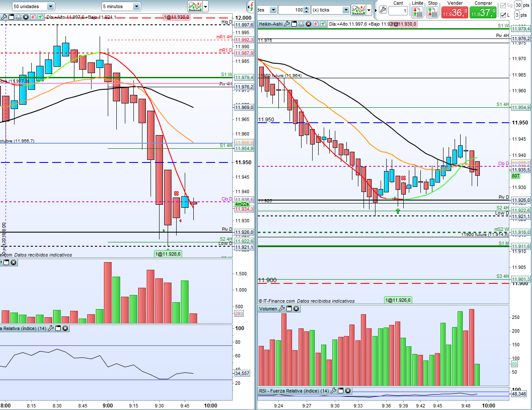
Task: Click red X trade marker on Heikin-Ashi chart
Action: coord(403,178)
